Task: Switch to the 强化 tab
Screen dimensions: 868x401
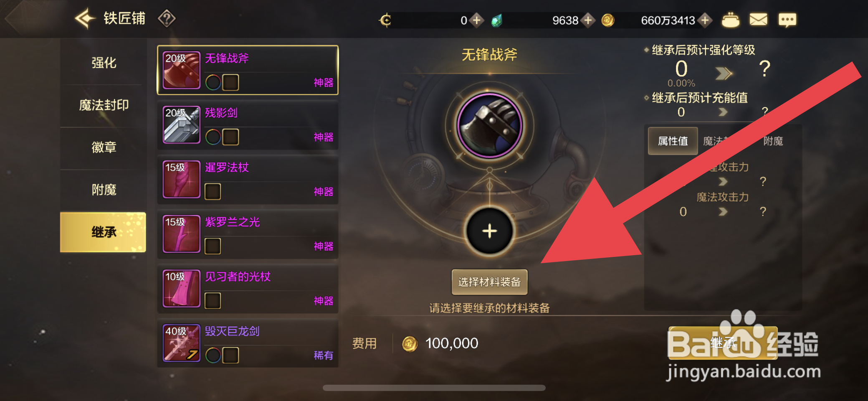Action: [x=104, y=63]
